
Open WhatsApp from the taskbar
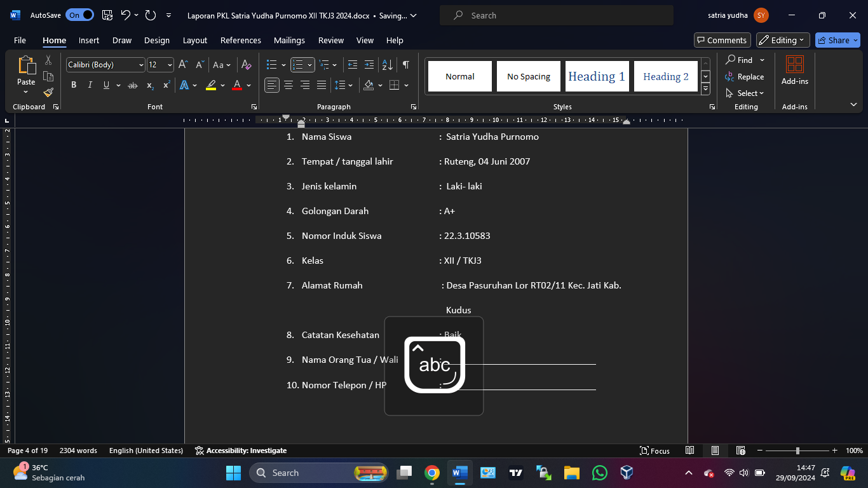point(599,473)
